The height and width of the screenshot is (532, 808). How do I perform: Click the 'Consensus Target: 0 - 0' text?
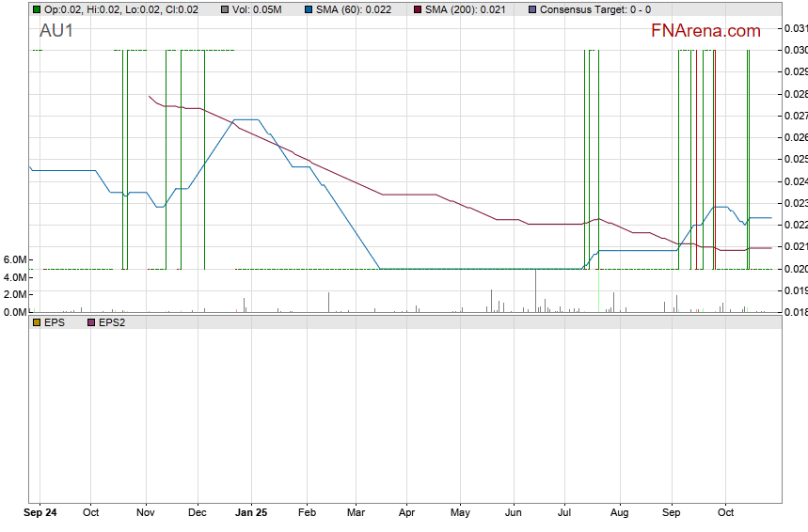[x=596, y=9]
